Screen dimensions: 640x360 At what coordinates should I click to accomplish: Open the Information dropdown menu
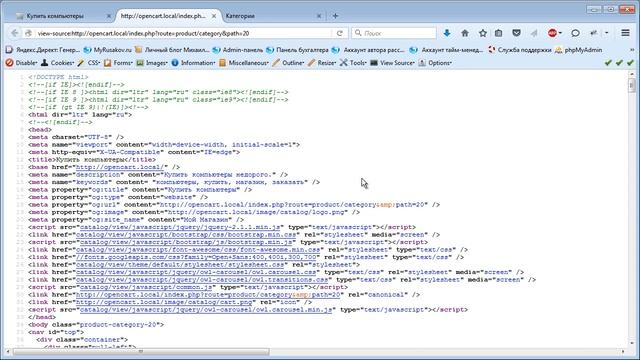(x=193, y=63)
